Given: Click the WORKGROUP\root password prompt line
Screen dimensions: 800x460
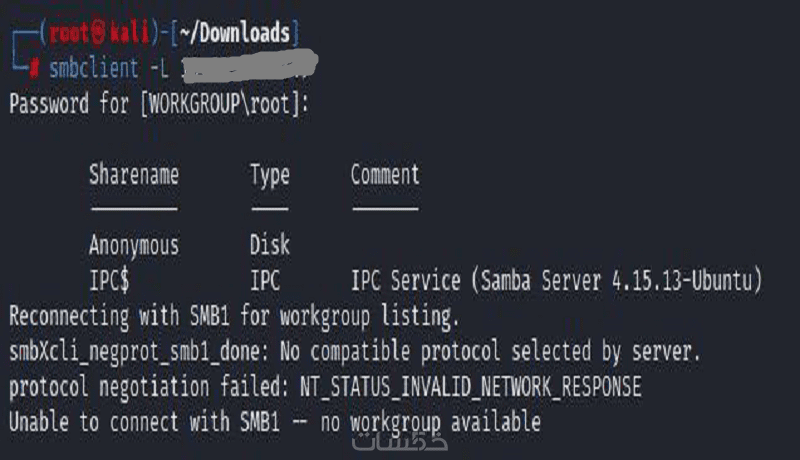Looking at the screenshot, I should [158, 104].
